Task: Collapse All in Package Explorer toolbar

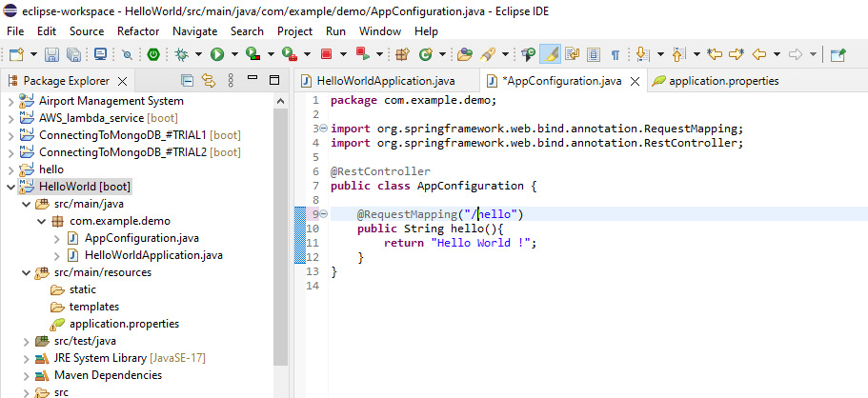Action: coord(188,81)
